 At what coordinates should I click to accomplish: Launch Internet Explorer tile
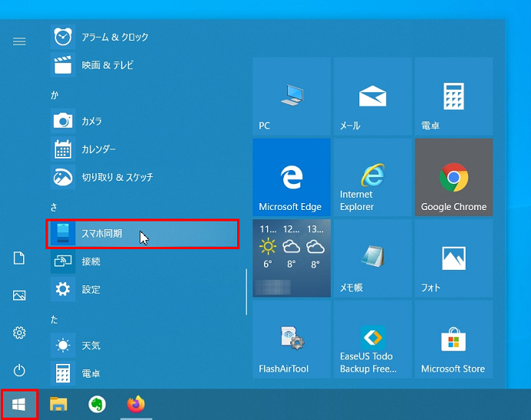coord(372,177)
